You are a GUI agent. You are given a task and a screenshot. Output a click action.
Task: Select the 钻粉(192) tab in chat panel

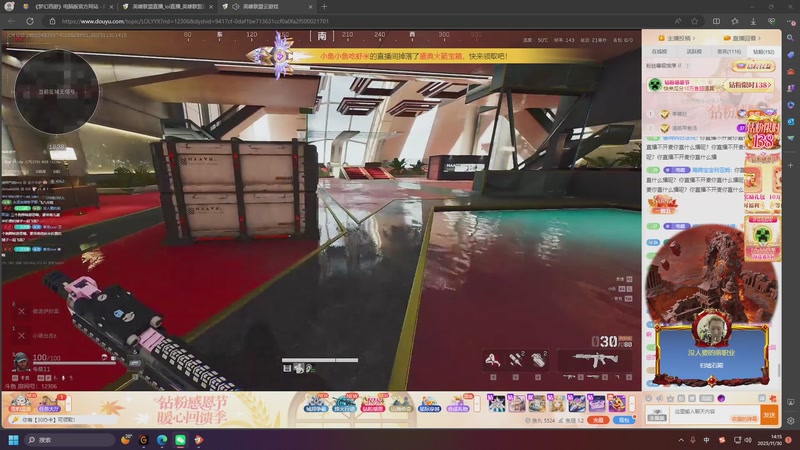763,52
